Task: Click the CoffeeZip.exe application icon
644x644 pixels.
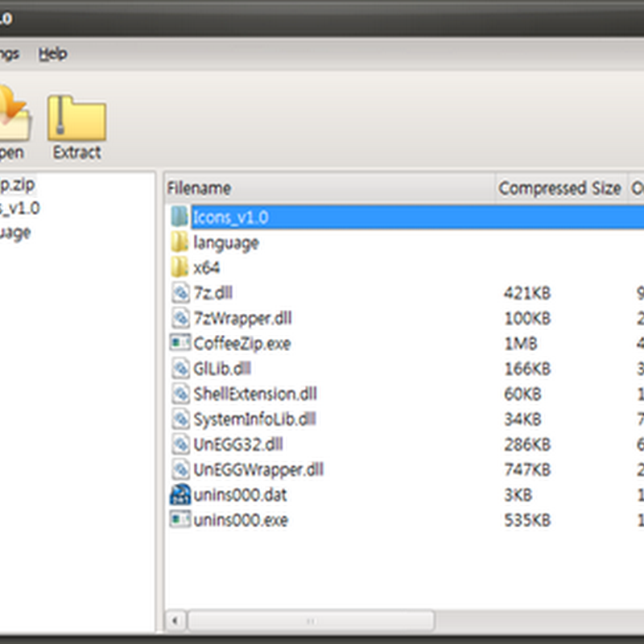Action: tap(180, 343)
